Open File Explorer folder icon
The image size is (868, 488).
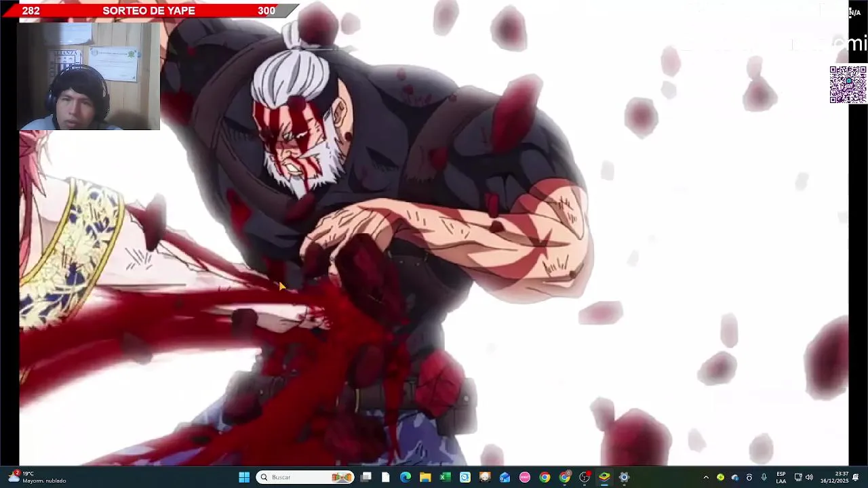coord(425,477)
